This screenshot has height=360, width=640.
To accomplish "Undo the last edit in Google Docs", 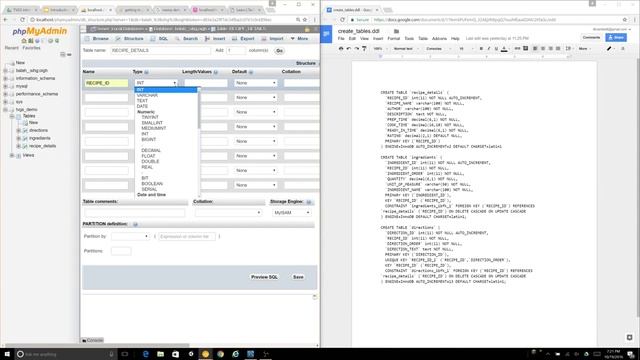I will pyautogui.click(x=349, y=49).
